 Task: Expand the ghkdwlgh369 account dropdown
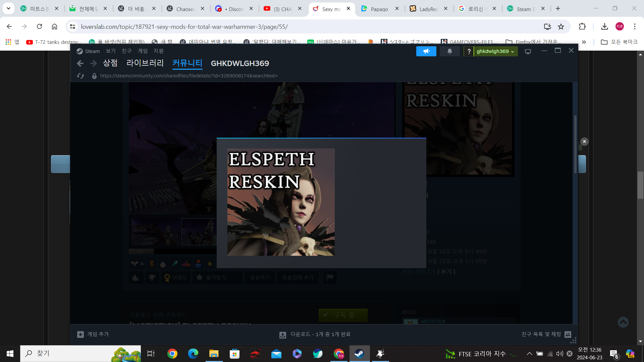[x=495, y=51]
